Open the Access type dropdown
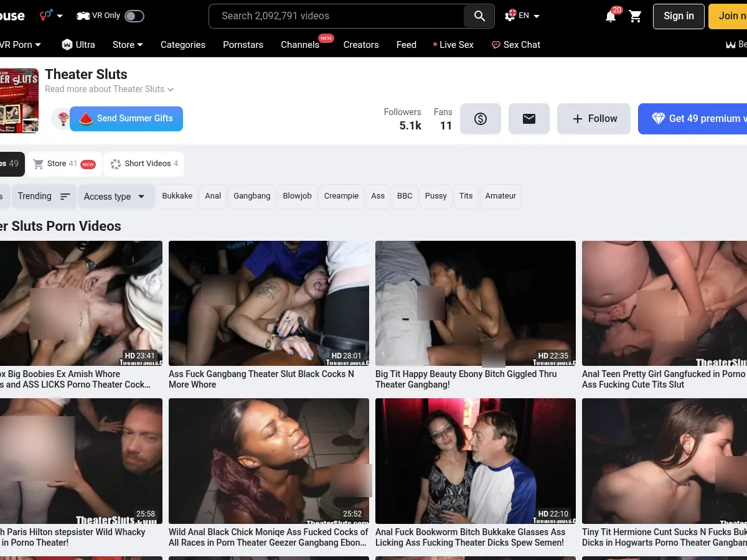This screenshot has width=747, height=560. click(115, 197)
